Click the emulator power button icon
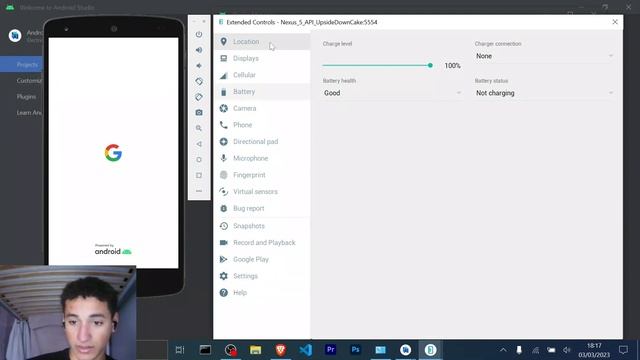The image size is (640, 360). 199,34
